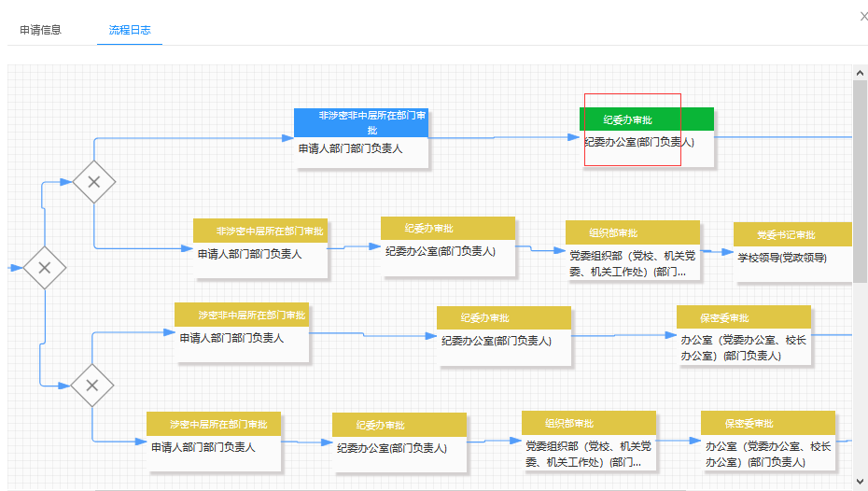Click 申请人部门部门负责人 under 涉密非中层所在部门审批
The width and height of the screenshot is (868, 491).
point(231,338)
